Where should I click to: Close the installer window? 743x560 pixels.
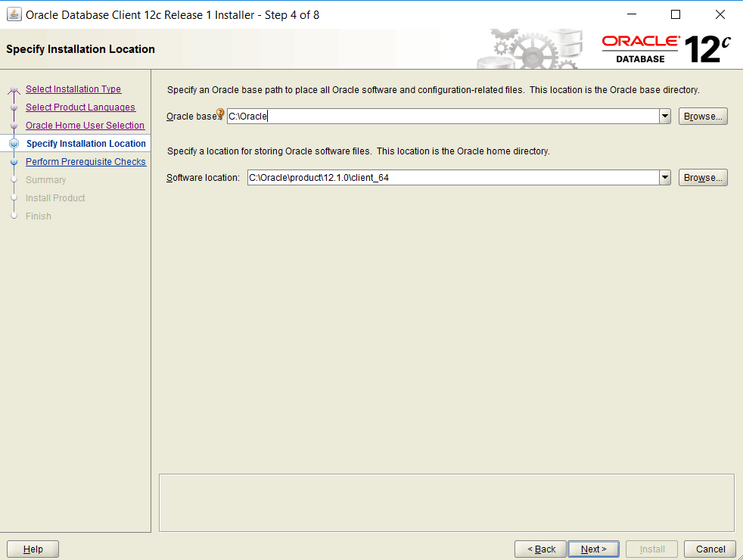720,14
